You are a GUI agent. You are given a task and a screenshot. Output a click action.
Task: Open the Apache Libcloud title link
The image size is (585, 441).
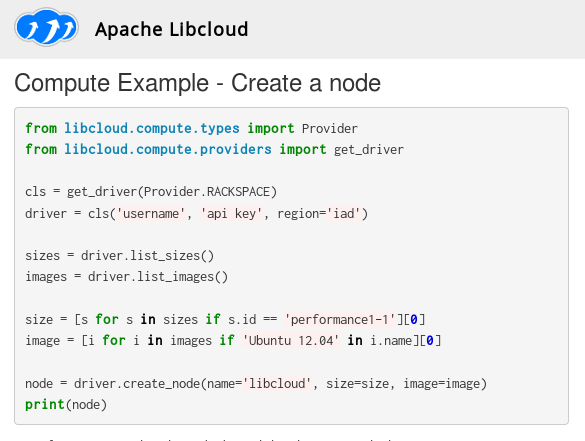point(171,29)
